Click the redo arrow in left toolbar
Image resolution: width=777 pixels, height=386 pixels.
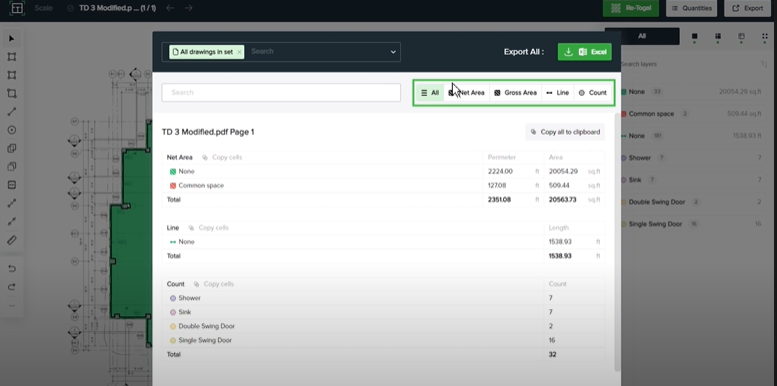(12, 287)
